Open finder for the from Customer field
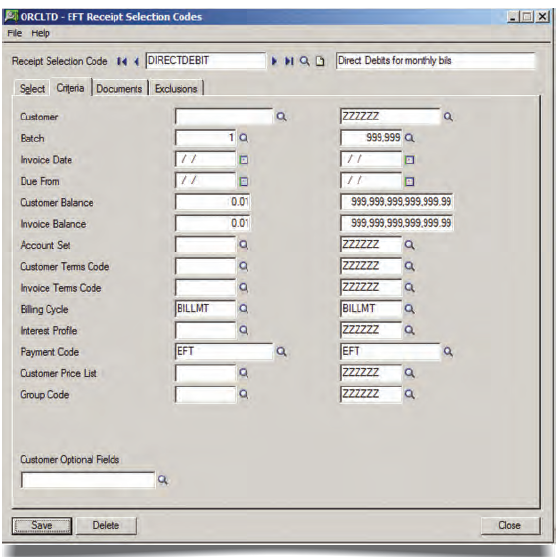559x557 pixels. click(x=281, y=116)
